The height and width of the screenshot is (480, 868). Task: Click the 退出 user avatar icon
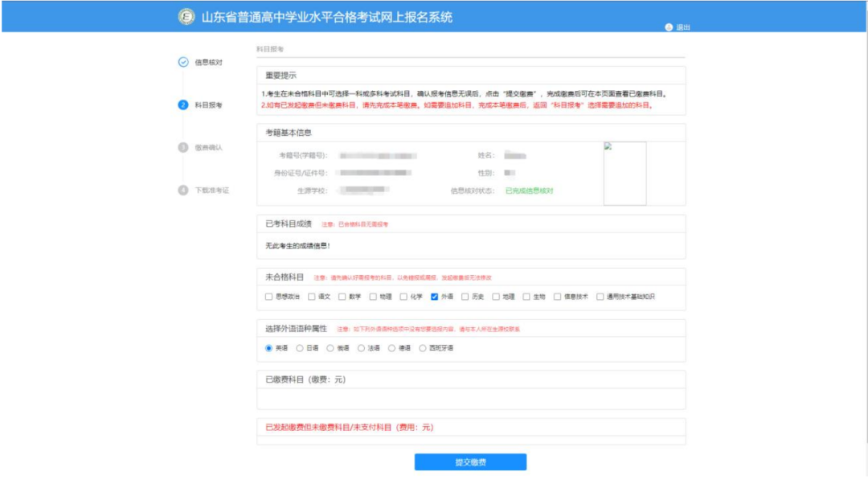(x=669, y=27)
